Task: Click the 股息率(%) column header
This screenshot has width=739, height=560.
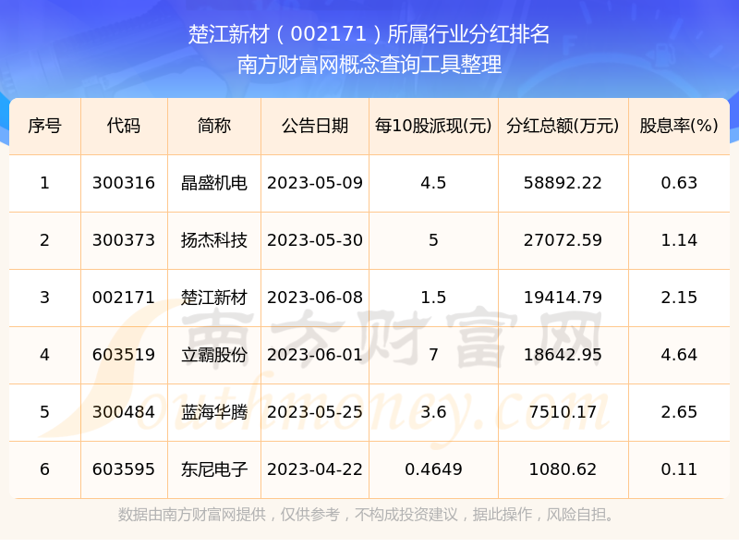Action: point(679,126)
